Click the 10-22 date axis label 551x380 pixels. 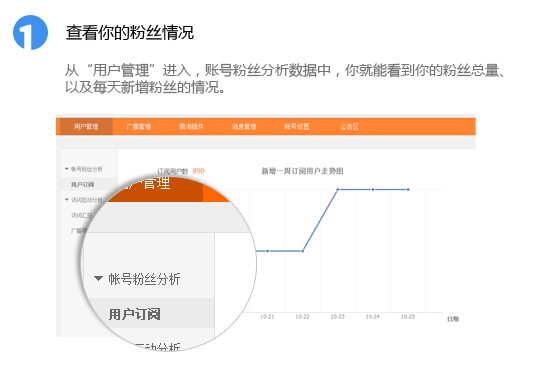click(x=302, y=317)
